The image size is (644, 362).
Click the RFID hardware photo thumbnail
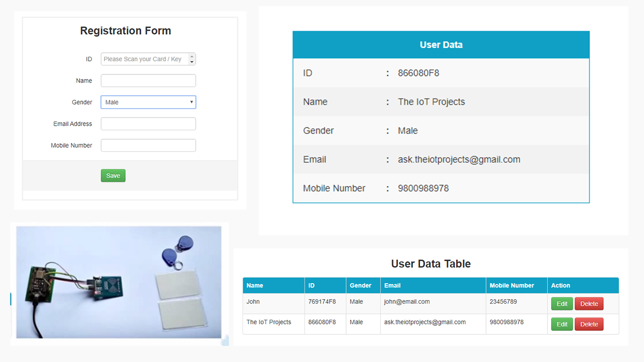[119, 282]
